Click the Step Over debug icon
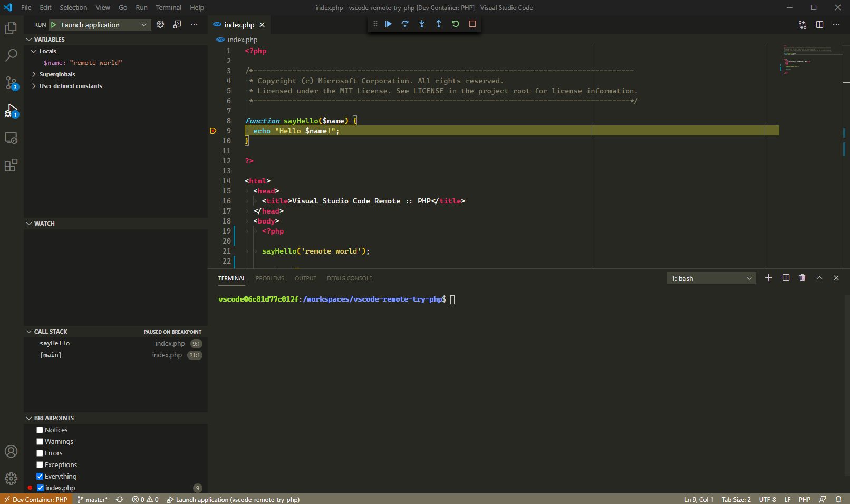 [405, 24]
